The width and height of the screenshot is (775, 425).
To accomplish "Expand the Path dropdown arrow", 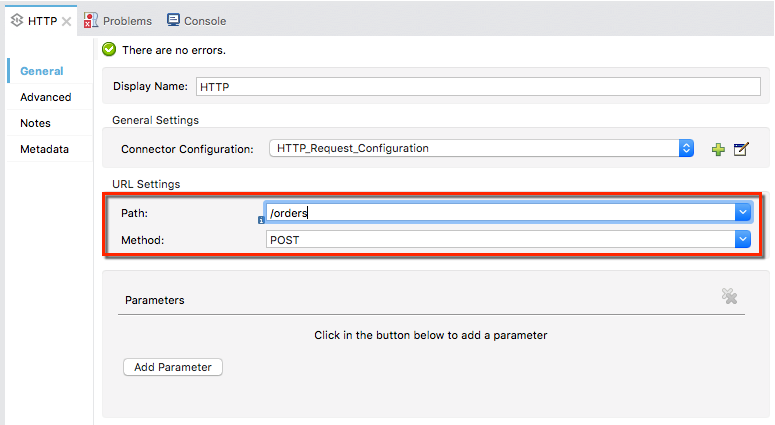I will click(742, 212).
